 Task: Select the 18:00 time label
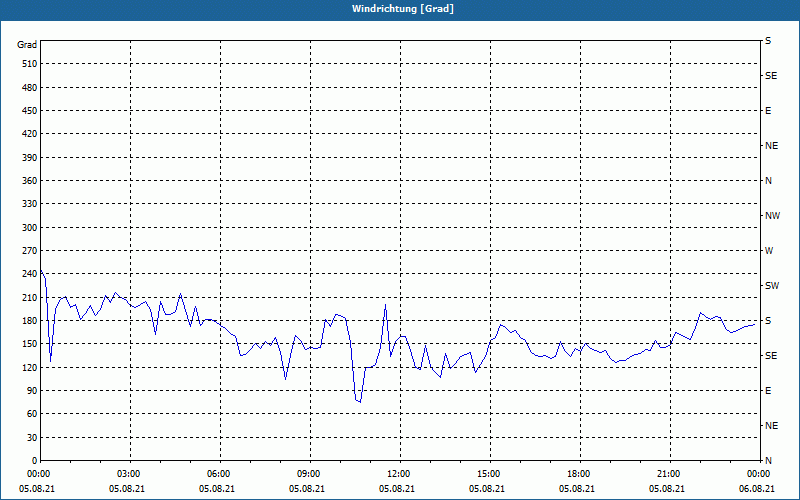pos(578,474)
